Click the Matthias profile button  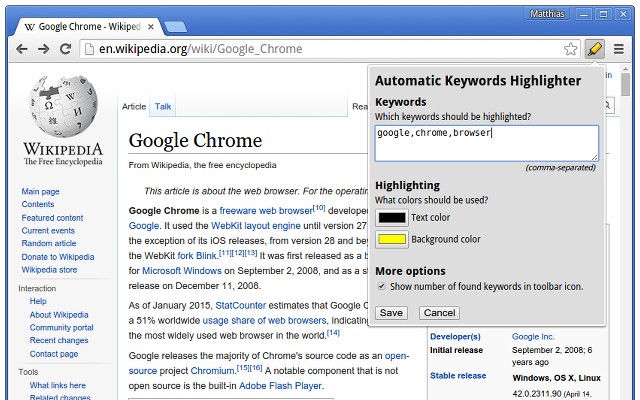click(x=547, y=14)
